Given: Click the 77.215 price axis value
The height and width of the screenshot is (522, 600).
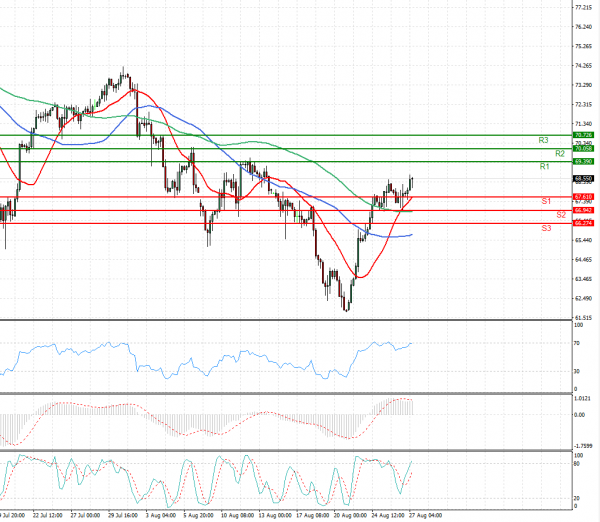Looking at the screenshot, I should point(584,8).
